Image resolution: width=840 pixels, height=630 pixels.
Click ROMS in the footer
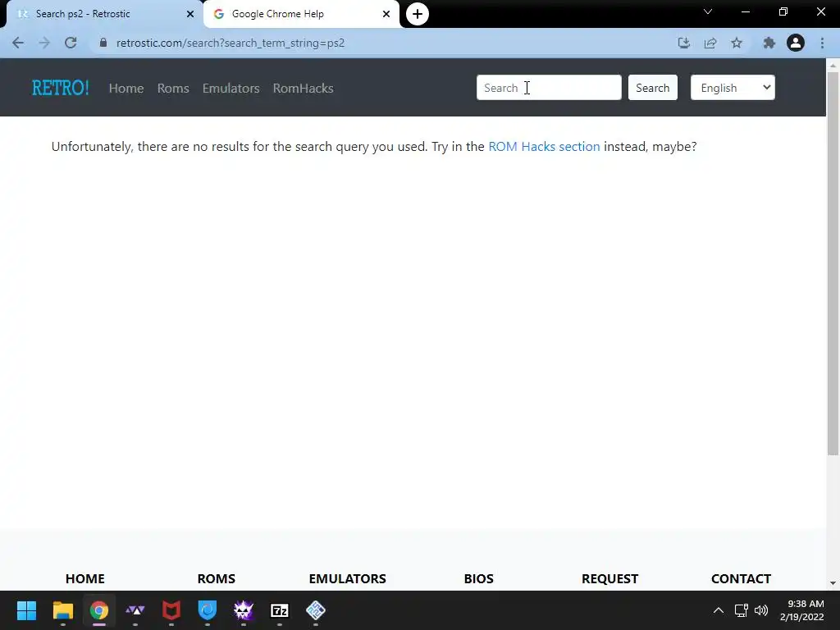[217, 578]
